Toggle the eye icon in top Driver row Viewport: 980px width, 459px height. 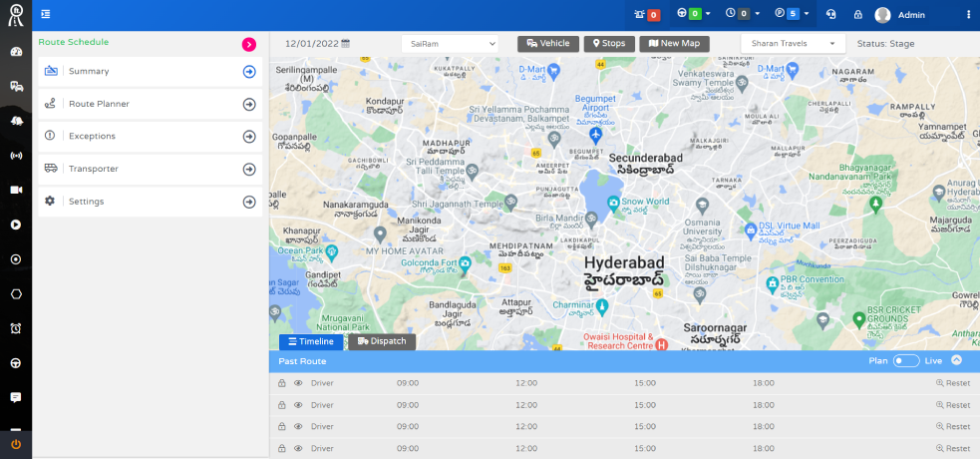(x=298, y=383)
